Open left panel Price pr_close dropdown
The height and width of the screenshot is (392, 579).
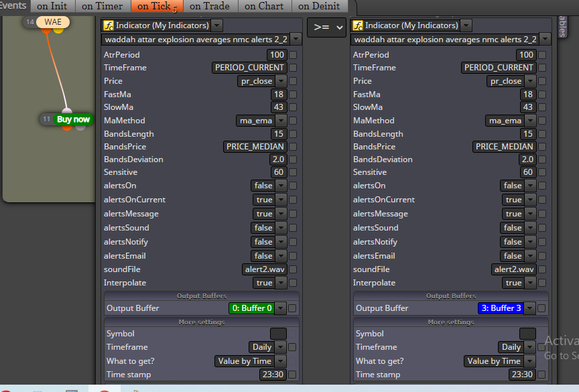tap(281, 81)
